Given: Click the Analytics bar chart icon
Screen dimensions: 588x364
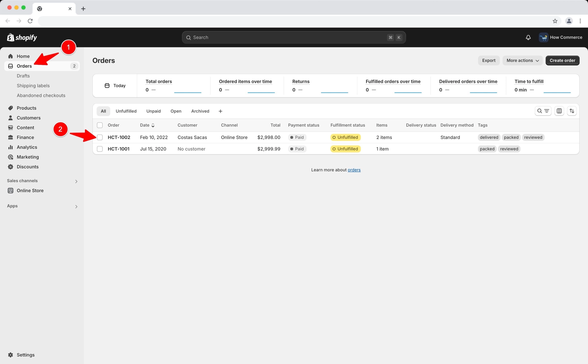Looking at the screenshot, I should pos(10,147).
